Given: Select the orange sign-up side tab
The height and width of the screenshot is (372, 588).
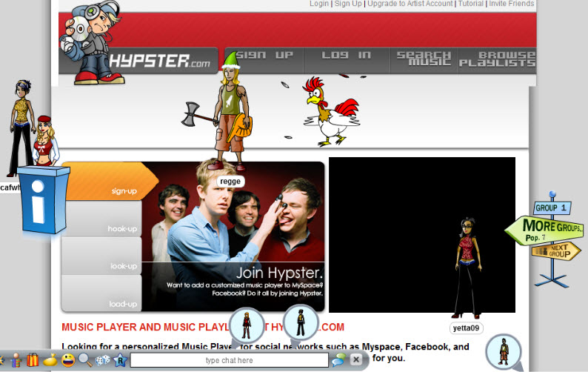Looking at the screenshot, I should point(110,181).
